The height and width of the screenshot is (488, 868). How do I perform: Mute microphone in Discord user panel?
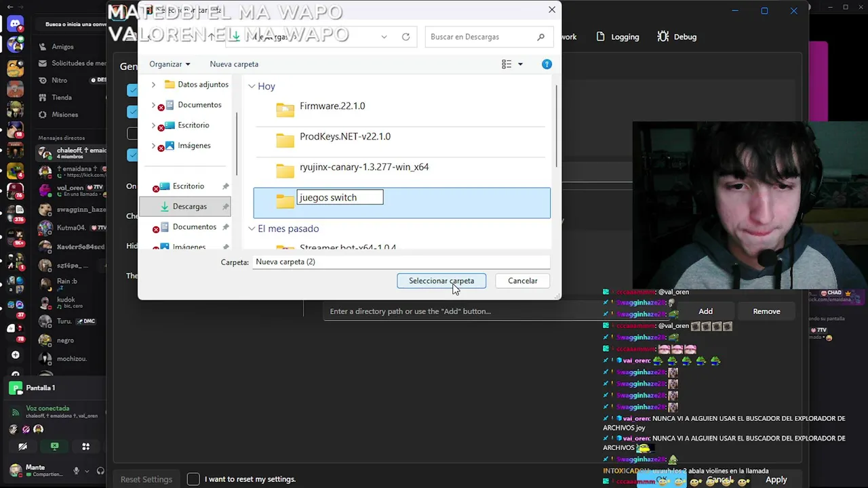click(x=76, y=471)
